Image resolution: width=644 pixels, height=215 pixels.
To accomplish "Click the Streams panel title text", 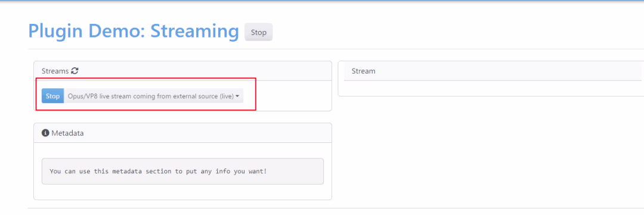I will [55, 71].
